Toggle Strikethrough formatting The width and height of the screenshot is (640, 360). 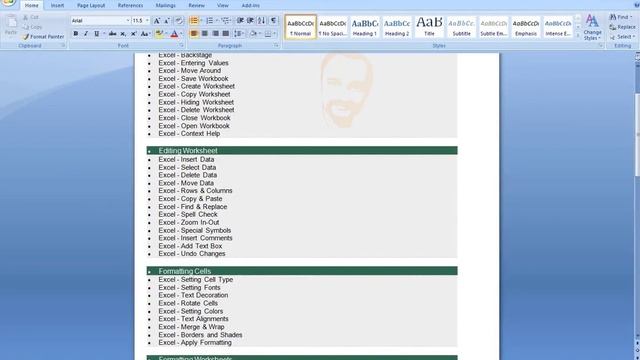pyautogui.click(x=112, y=34)
